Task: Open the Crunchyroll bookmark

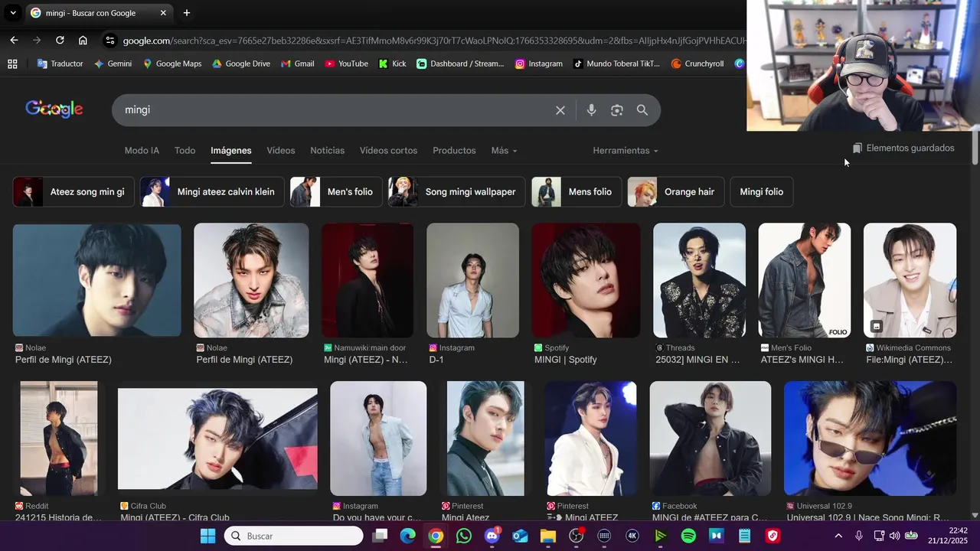Action: [x=697, y=64]
